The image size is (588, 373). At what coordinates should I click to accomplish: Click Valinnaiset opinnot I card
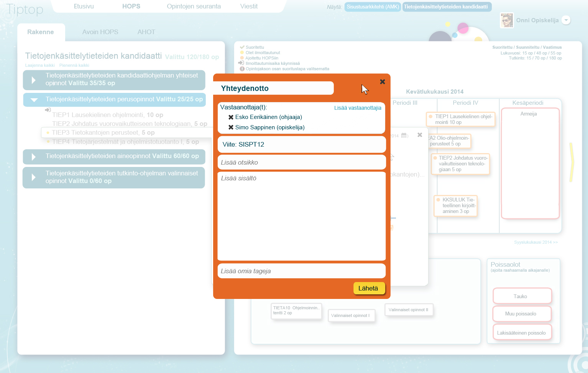[351, 316]
